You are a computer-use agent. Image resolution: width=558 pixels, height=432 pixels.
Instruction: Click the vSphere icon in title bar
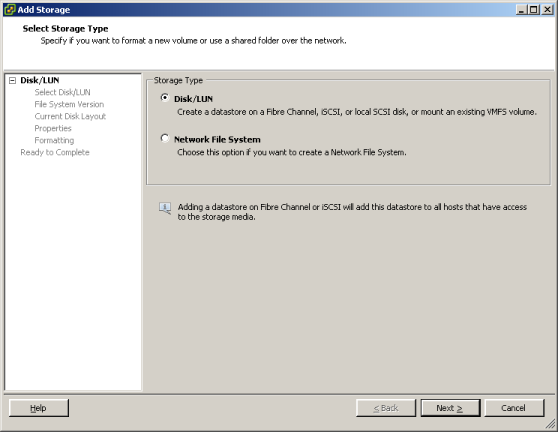(x=10, y=10)
